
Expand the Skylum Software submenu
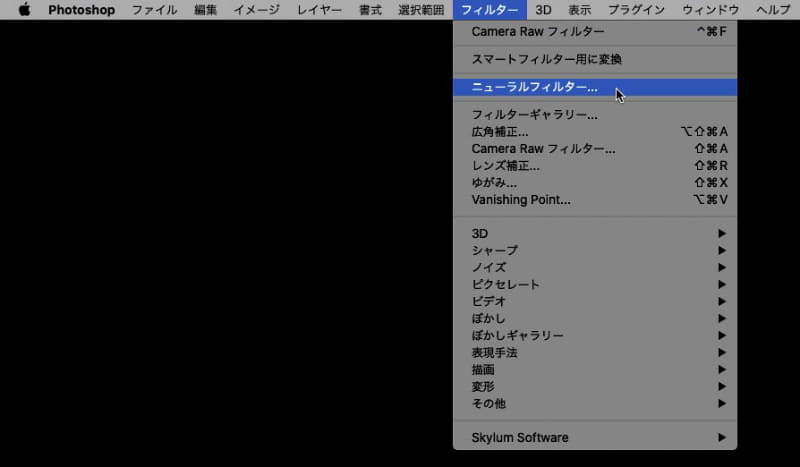[x=595, y=438]
